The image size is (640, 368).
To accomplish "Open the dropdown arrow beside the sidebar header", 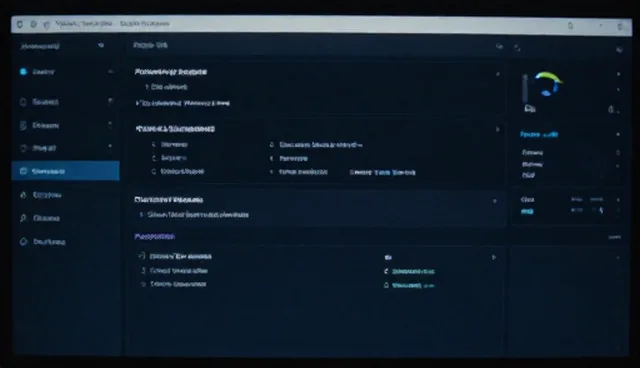I will coord(101,46).
